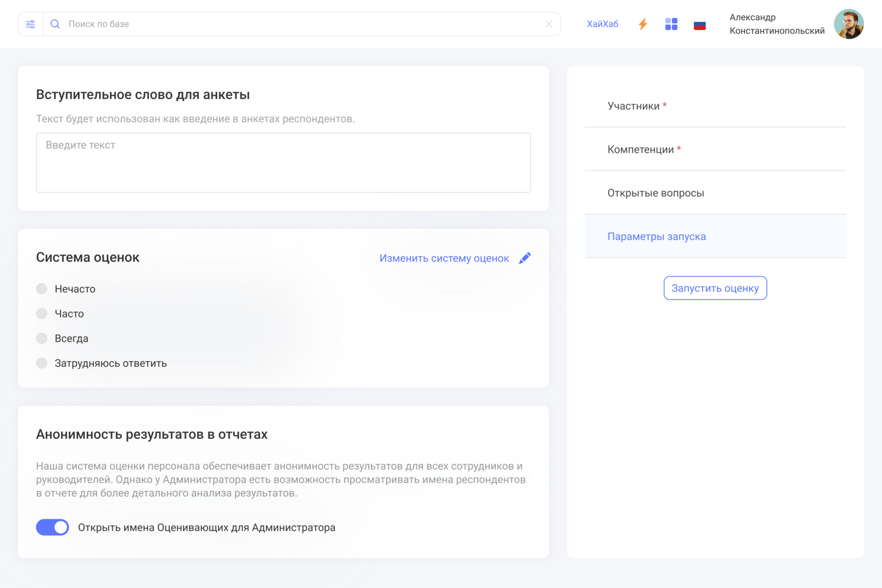
Task: Click the magnifier search icon
Action: pos(55,24)
